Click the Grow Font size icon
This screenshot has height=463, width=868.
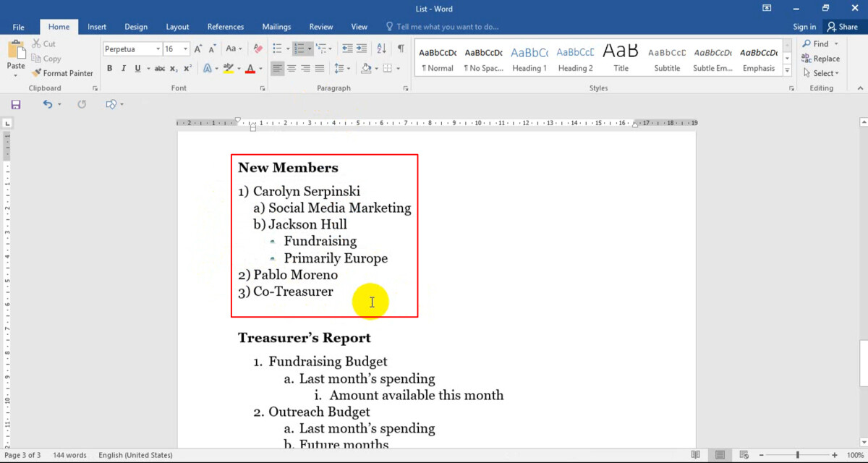[199, 49]
